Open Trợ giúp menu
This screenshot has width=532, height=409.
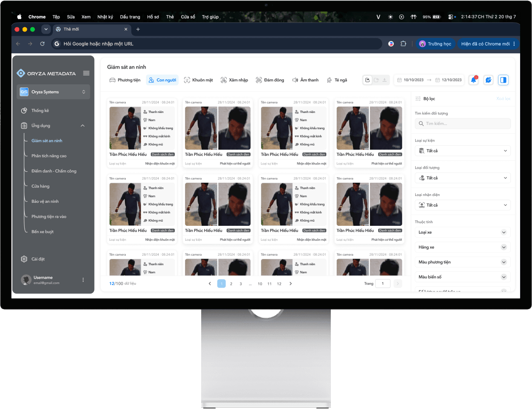tap(210, 17)
